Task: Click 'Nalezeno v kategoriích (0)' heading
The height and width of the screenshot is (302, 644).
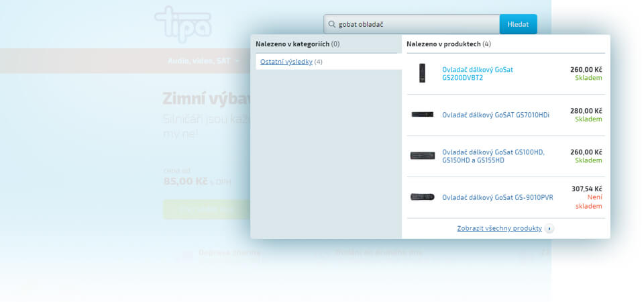Action: point(297,44)
